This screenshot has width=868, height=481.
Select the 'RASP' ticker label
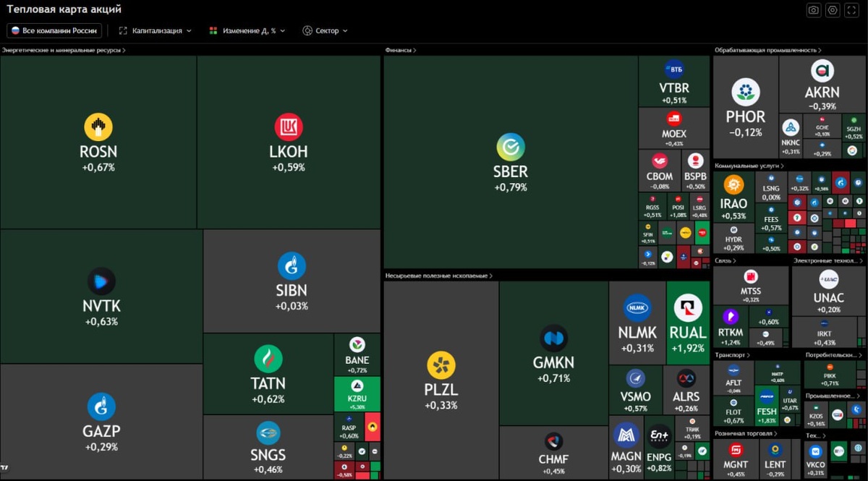coord(349,427)
